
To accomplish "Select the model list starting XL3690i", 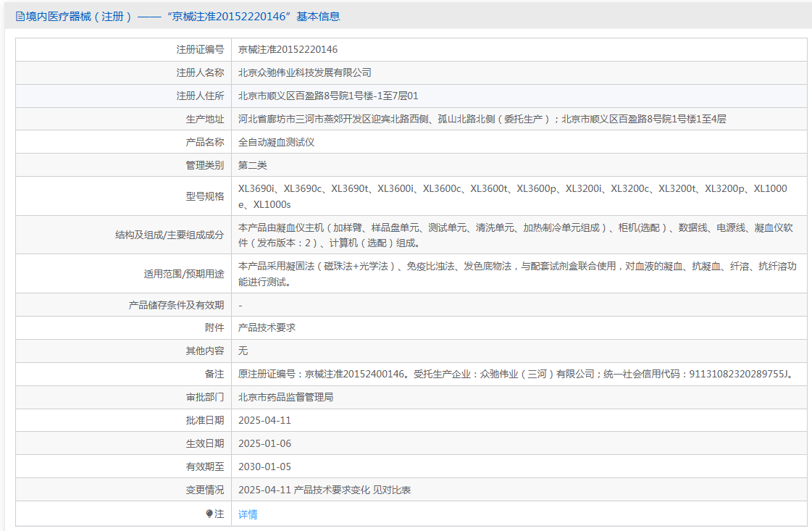I will [x=513, y=196].
